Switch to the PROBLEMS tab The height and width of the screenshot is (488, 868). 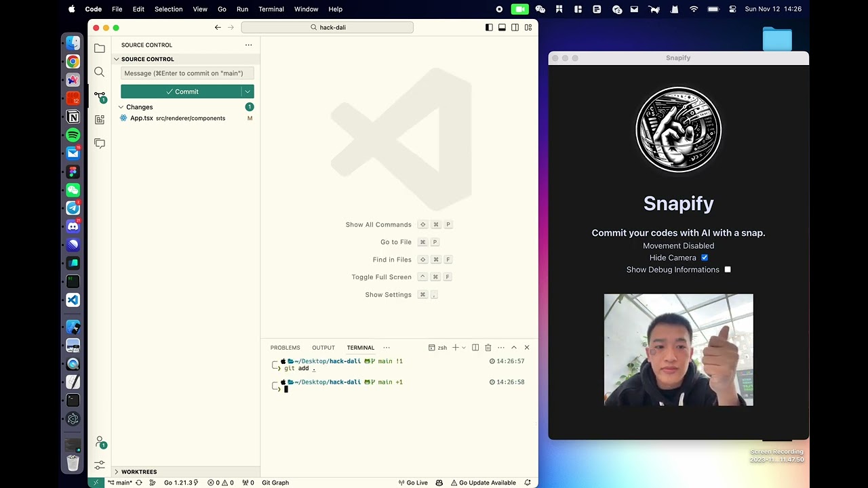pos(285,348)
